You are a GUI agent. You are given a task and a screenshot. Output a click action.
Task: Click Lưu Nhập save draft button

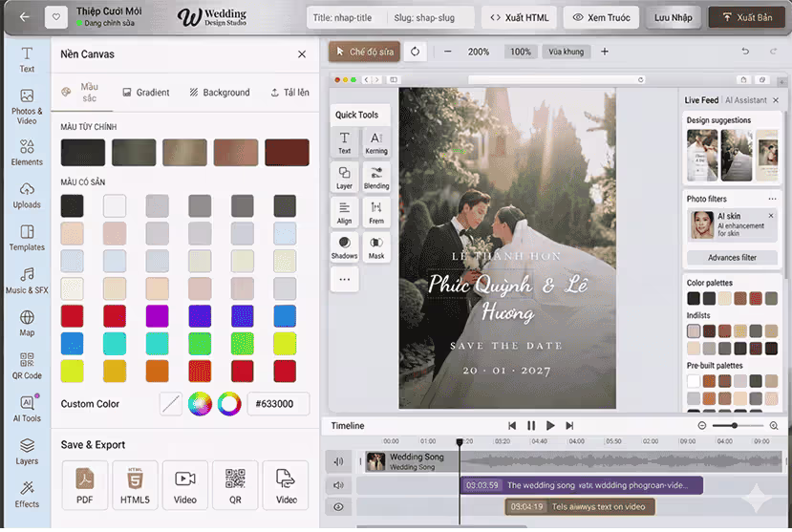(x=674, y=17)
